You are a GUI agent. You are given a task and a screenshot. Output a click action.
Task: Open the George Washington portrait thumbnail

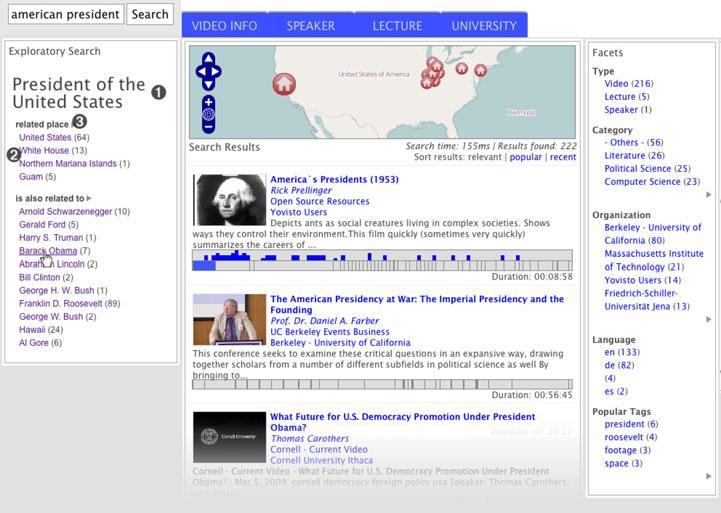pos(229,200)
